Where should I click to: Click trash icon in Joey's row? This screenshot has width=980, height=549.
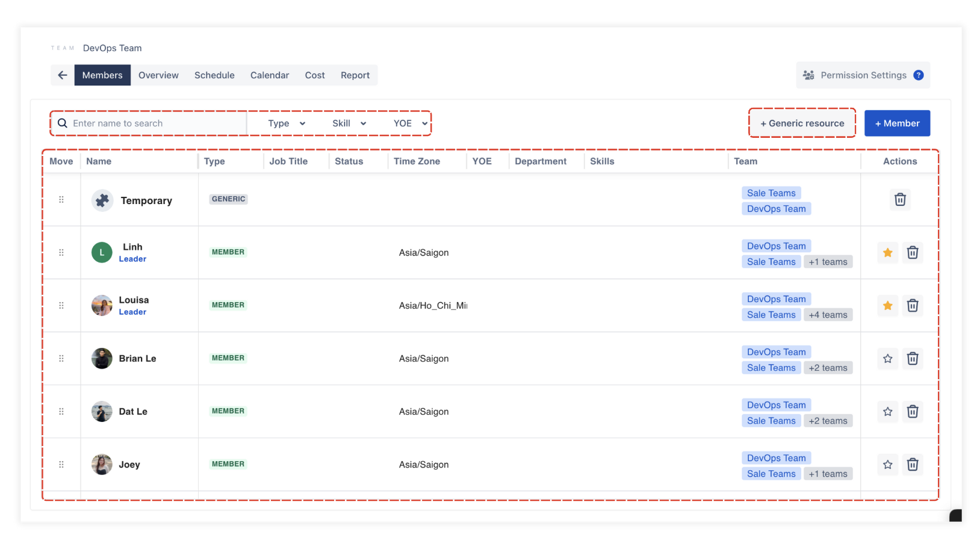click(x=913, y=465)
